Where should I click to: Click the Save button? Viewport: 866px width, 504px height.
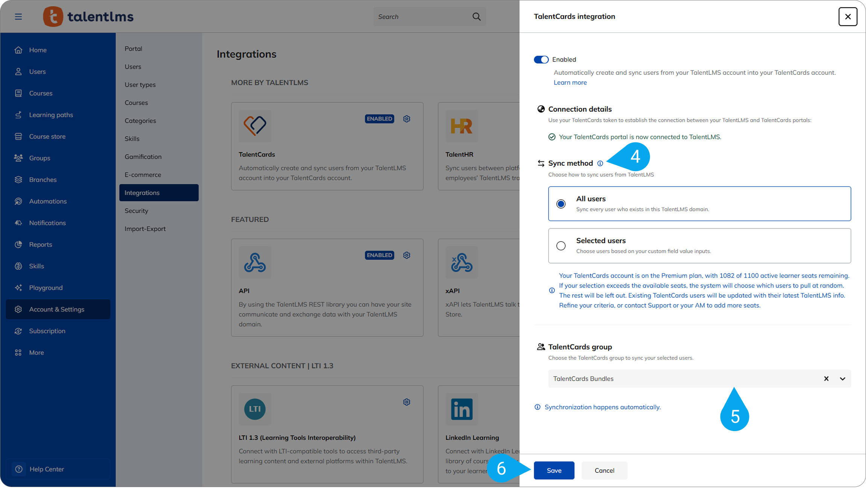point(554,471)
